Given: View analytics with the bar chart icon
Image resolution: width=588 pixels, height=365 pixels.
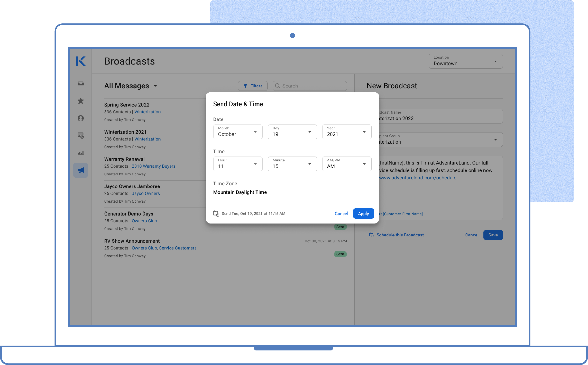Looking at the screenshot, I should click(x=81, y=153).
